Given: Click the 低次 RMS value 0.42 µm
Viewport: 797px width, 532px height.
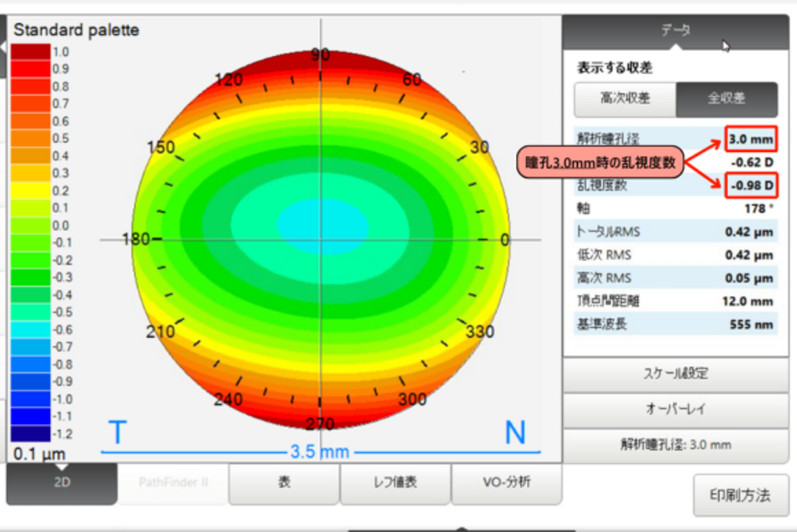Looking at the screenshot, I should point(749,255).
